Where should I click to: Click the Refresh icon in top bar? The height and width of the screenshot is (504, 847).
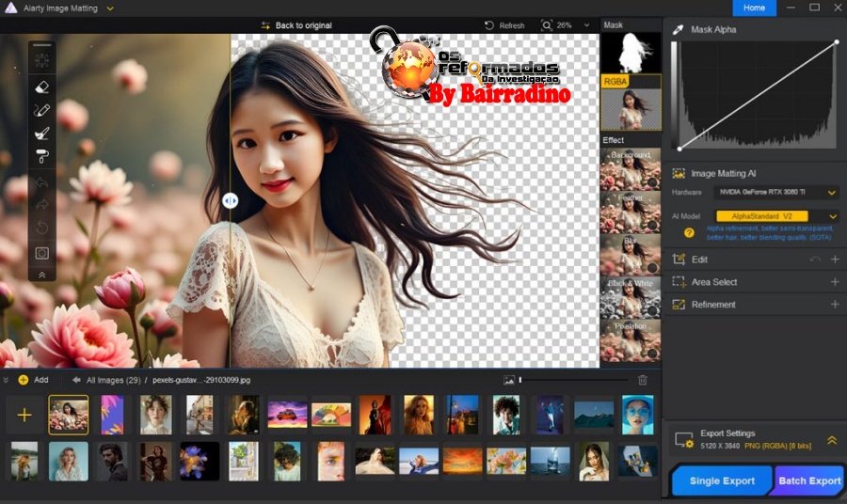[x=488, y=25]
